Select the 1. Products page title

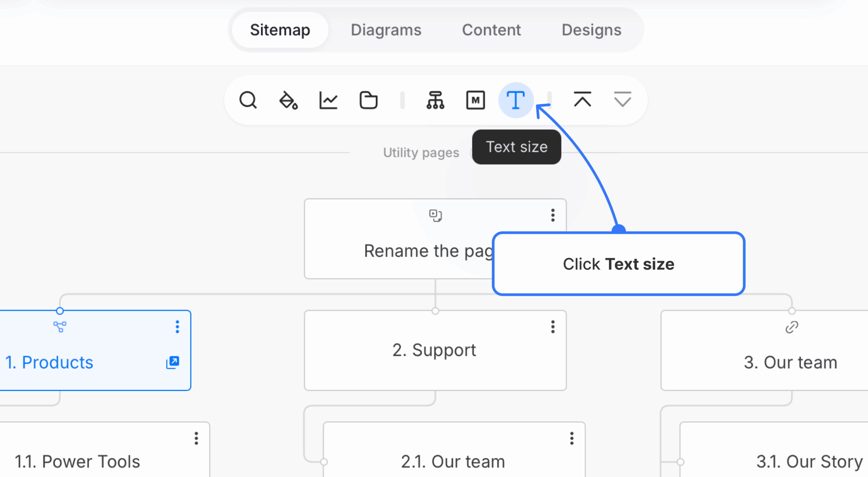49,362
